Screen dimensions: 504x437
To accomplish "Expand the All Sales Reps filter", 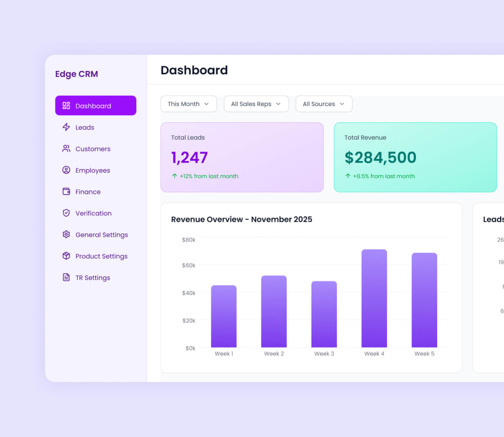I will [256, 104].
